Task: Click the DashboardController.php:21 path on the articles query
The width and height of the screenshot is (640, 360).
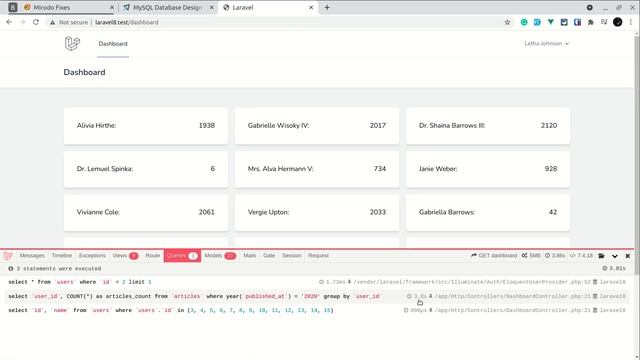Action: click(513, 296)
